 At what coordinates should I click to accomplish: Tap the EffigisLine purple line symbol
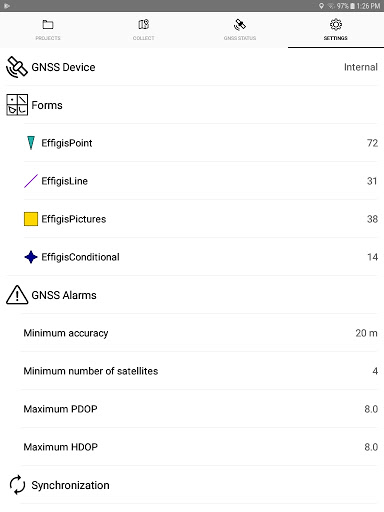pos(31,181)
